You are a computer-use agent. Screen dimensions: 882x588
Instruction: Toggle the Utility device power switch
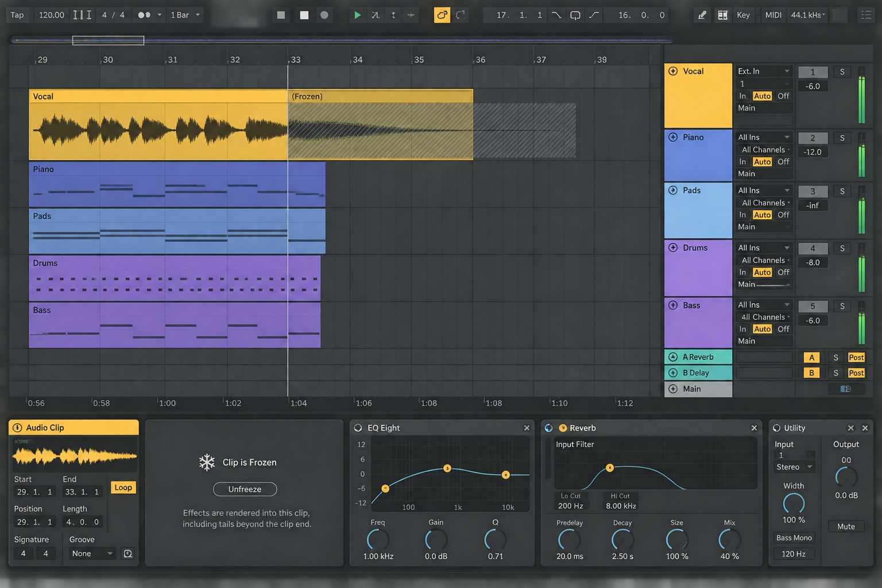[x=777, y=428]
